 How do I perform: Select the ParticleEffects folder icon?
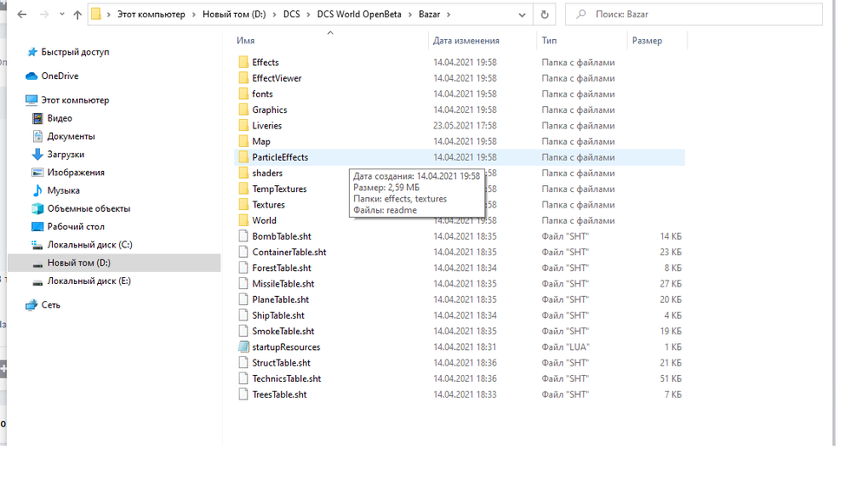(244, 157)
